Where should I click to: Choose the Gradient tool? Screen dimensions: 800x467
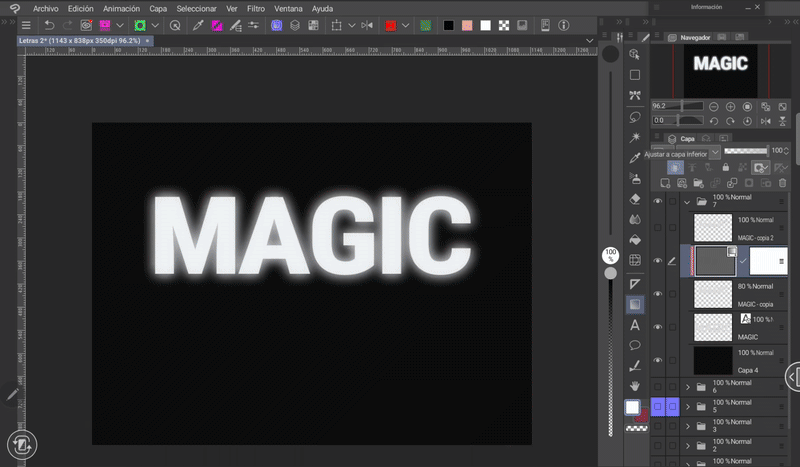point(635,304)
